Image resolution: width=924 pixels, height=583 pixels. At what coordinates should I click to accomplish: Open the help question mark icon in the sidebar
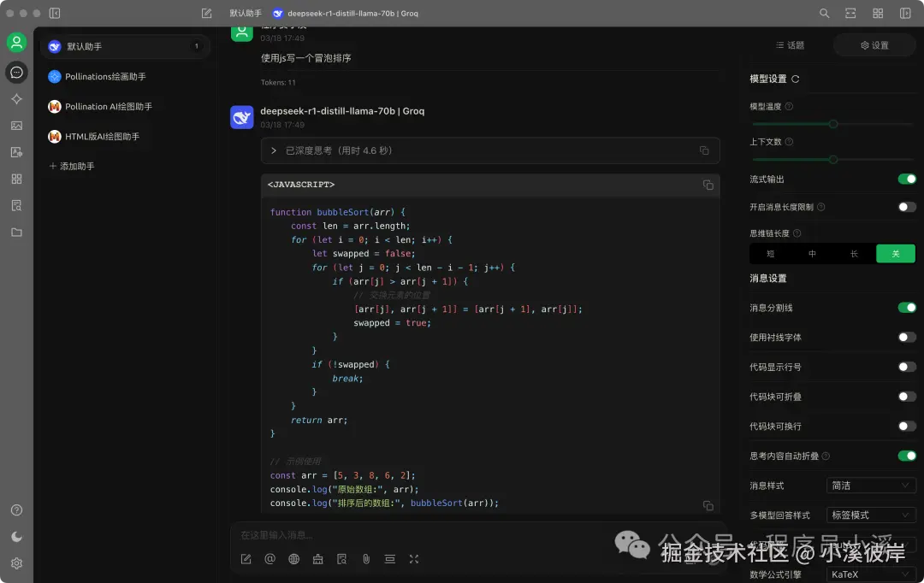[x=16, y=510]
